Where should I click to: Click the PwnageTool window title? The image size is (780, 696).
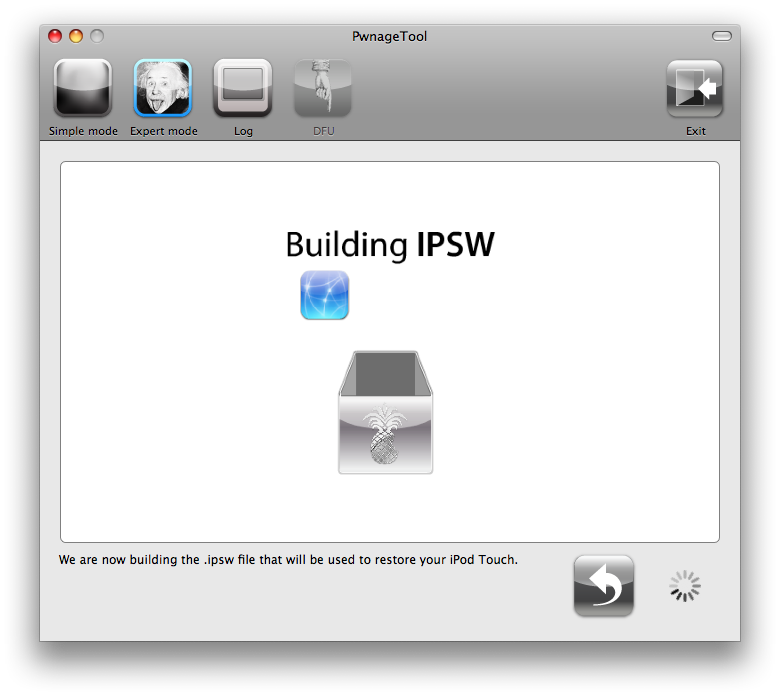[x=390, y=37]
